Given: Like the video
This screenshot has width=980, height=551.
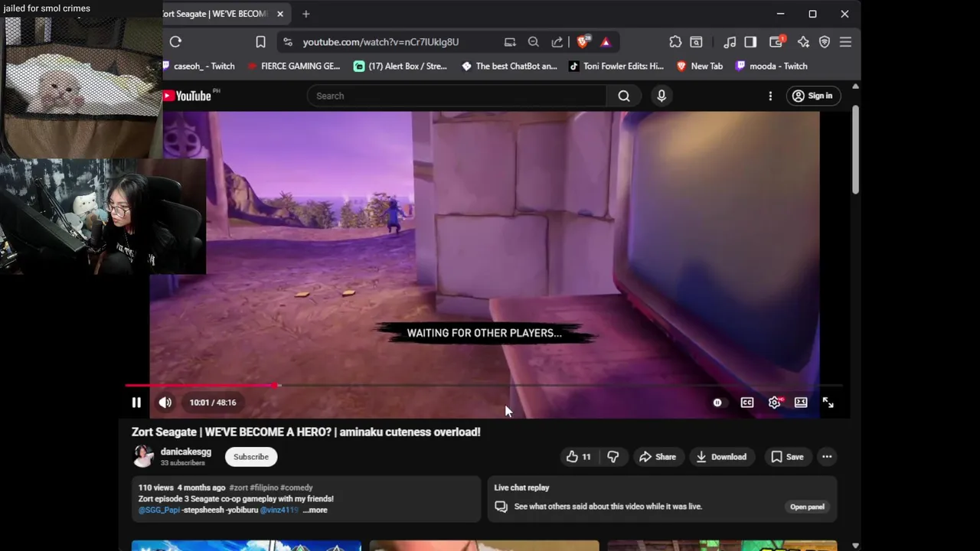Looking at the screenshot, I should [x=578, y=457].
